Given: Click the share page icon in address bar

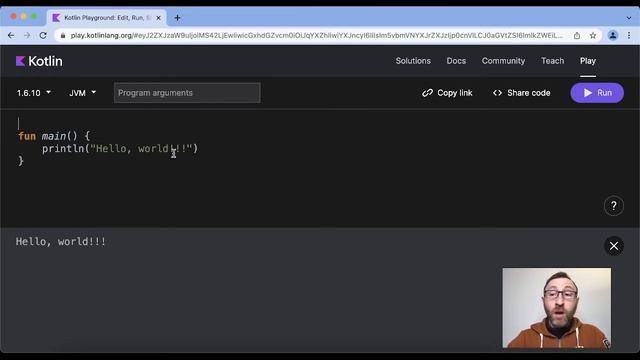Looking at the screenshot, I should (x=577, y=36).
